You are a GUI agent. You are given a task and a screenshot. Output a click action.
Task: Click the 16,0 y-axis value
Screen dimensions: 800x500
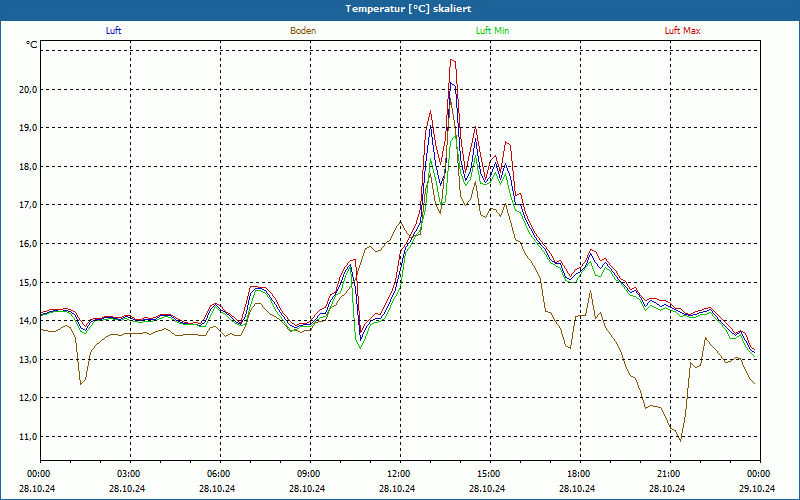click(29, 243)
